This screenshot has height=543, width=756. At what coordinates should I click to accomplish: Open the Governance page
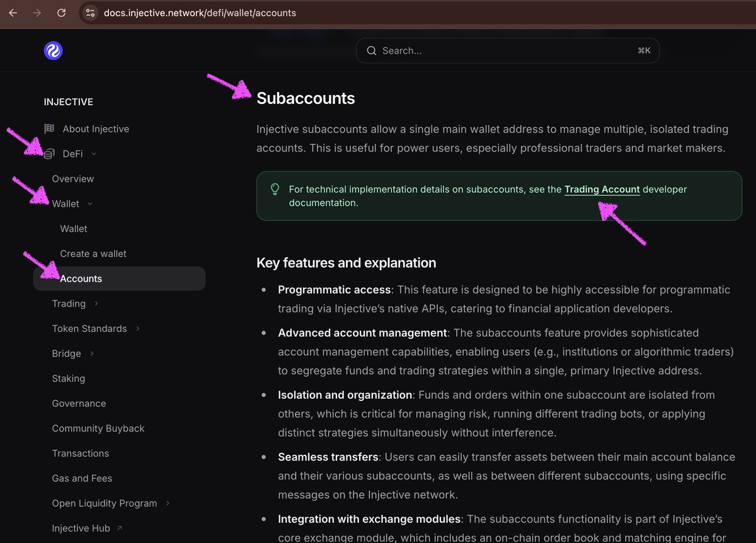coord(79,403)
